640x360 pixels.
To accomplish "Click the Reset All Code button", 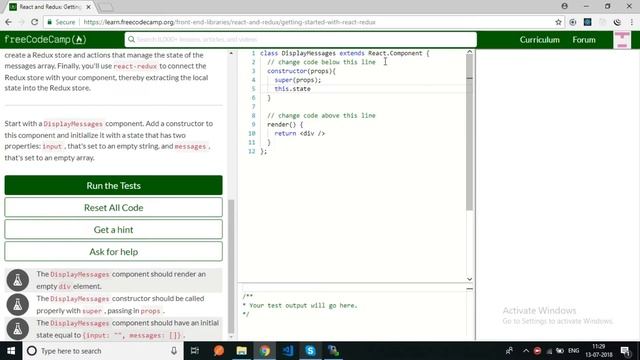I will coord(113,208).
